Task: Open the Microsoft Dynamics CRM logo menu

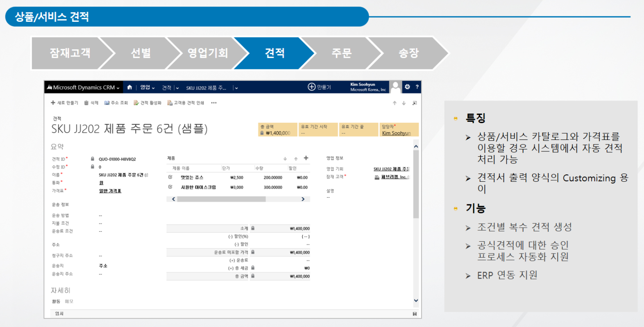Action: [x=83, y=87]
